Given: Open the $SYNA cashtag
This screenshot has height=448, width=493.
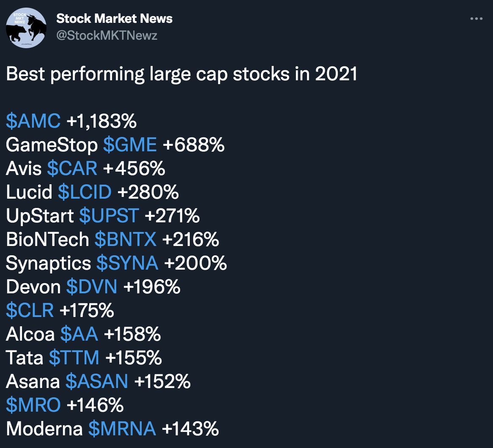Looking at the screenshot, I should (127, 263).
